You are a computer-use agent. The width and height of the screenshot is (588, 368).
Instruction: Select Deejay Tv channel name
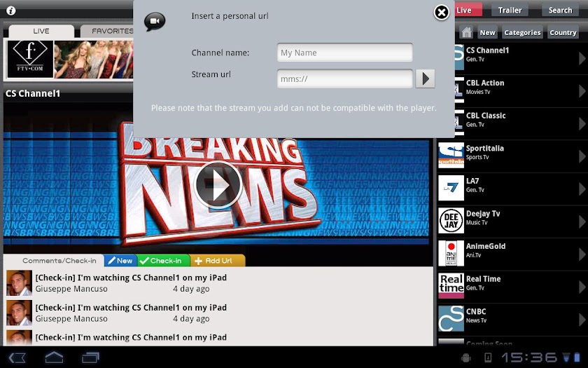click(x=483, y=214)
